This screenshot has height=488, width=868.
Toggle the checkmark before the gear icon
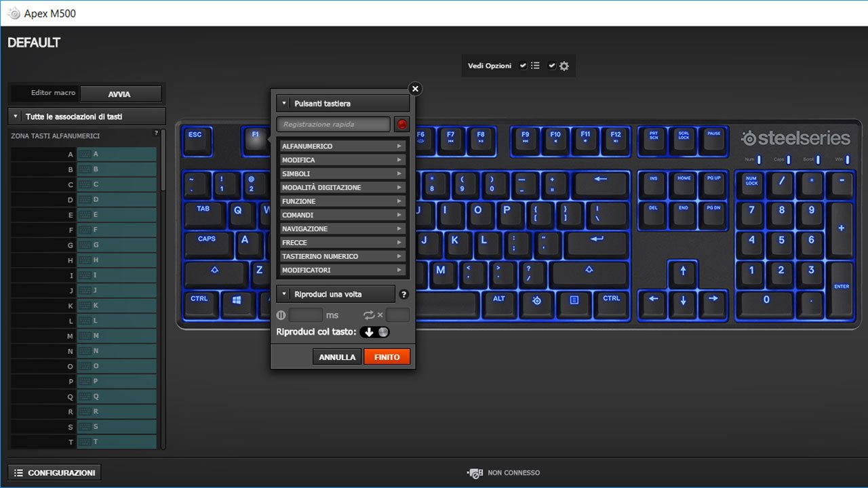[551, 65]
